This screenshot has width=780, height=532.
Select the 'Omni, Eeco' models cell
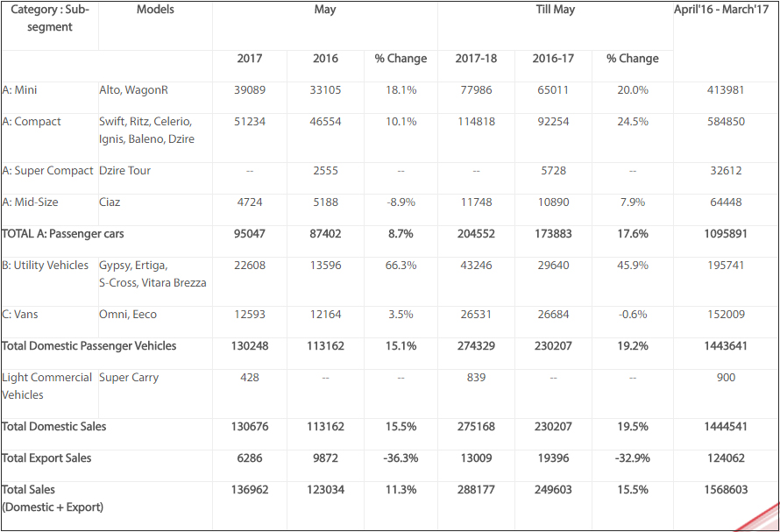pyautogui.click(x=128, y=315)
